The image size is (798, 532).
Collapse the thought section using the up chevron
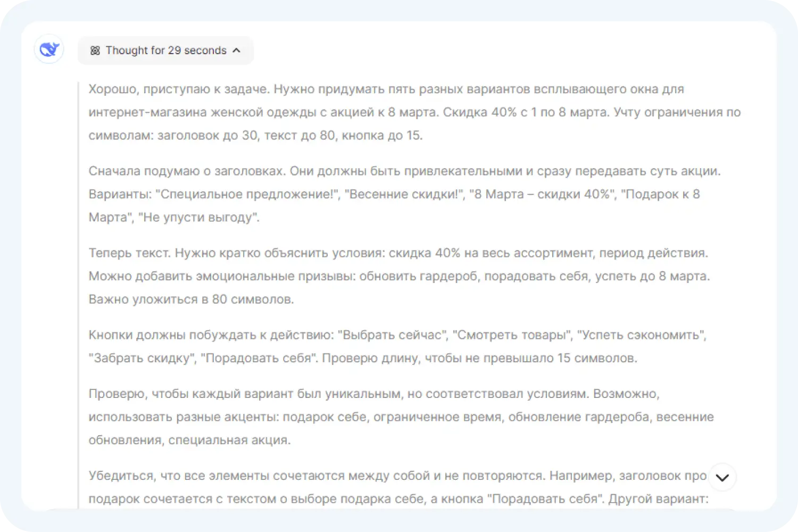tap(237, 51)
